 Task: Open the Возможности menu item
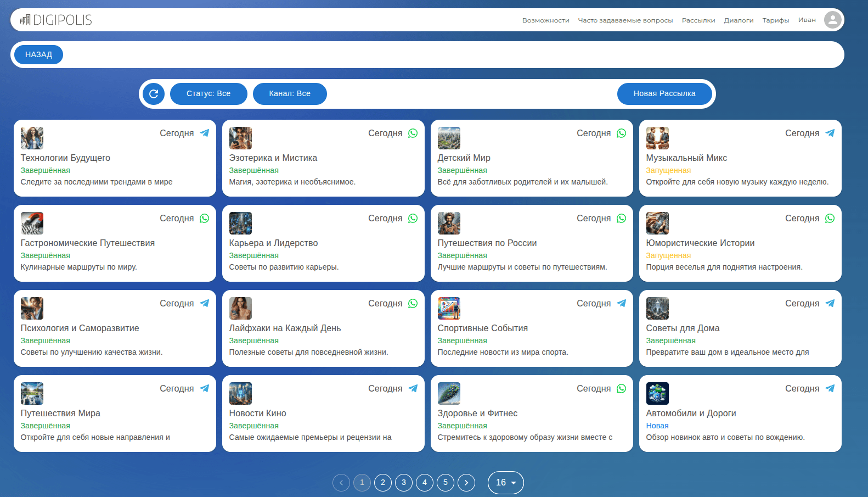(545, 20)
